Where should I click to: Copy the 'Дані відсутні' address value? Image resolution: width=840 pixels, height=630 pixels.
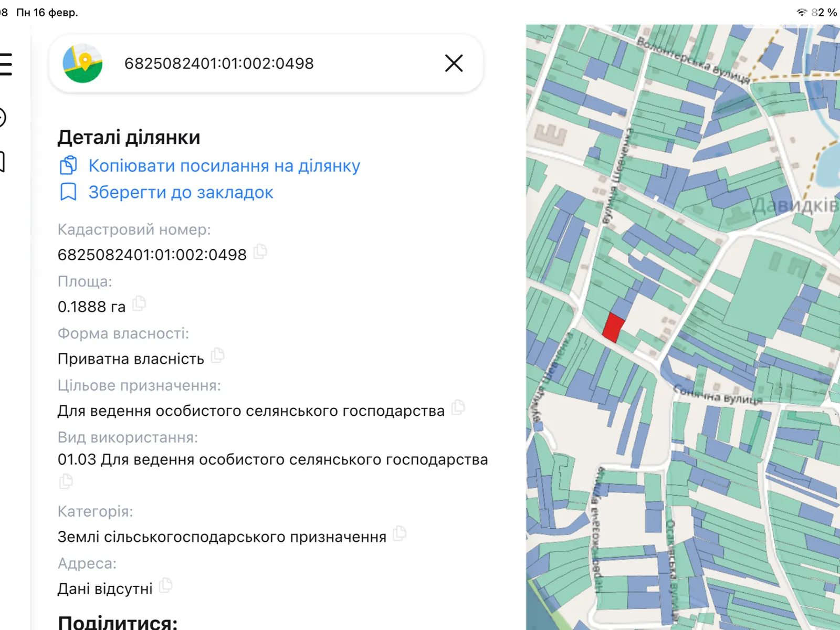[166, 585]
